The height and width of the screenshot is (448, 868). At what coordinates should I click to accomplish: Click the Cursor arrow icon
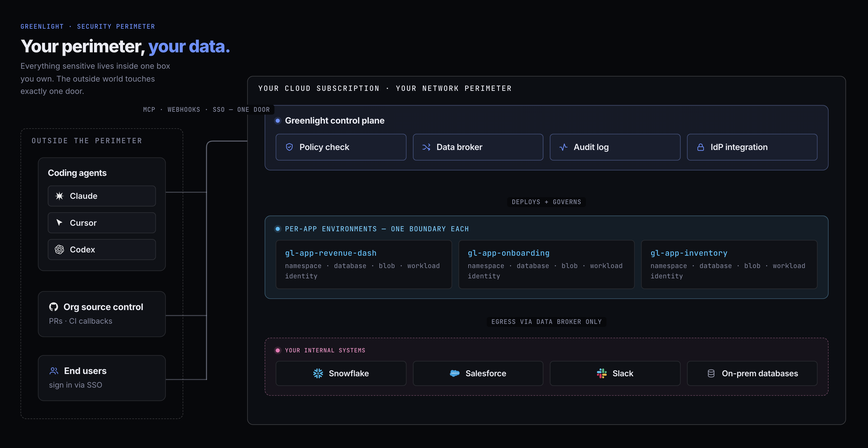point(59,222)
